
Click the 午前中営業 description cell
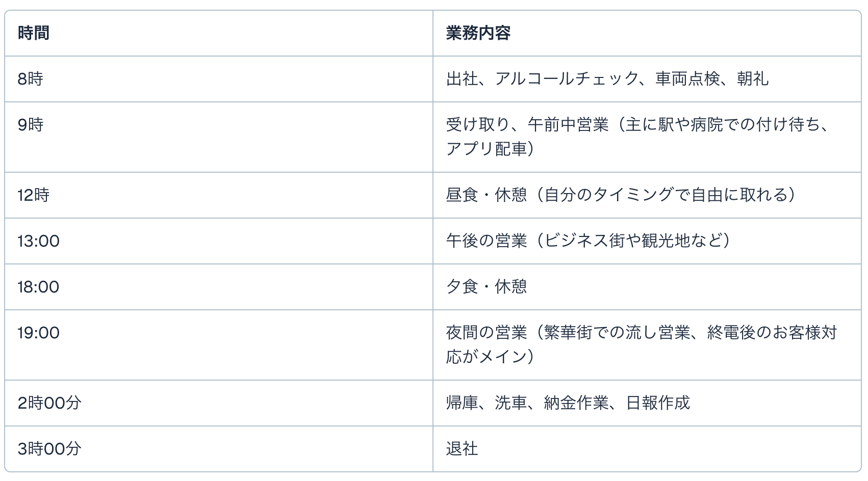pos(568,125)
